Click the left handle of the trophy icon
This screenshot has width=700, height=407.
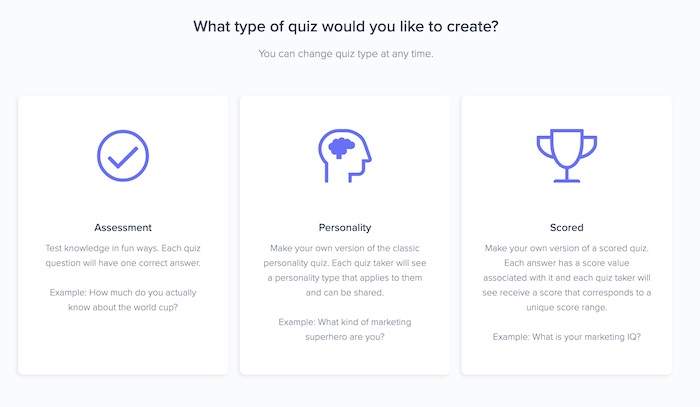coord(544,146)
